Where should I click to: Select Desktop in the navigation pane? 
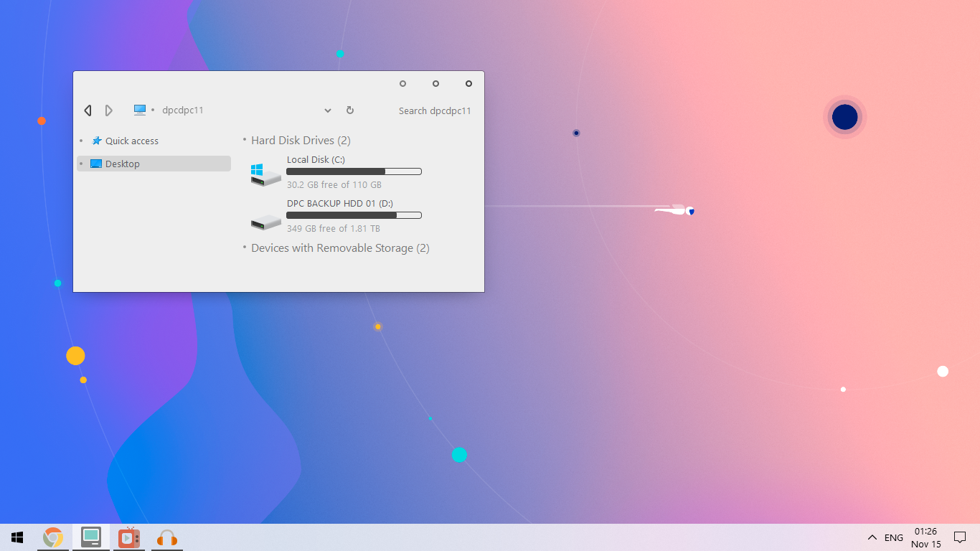pyautogui.click(x=122, y=164)
